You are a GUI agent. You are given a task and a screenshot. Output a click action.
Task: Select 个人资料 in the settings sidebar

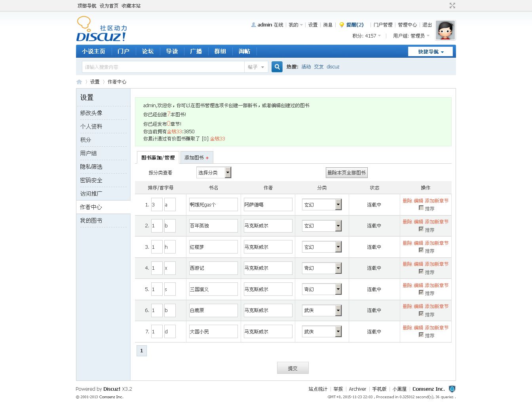pos(91,127)
